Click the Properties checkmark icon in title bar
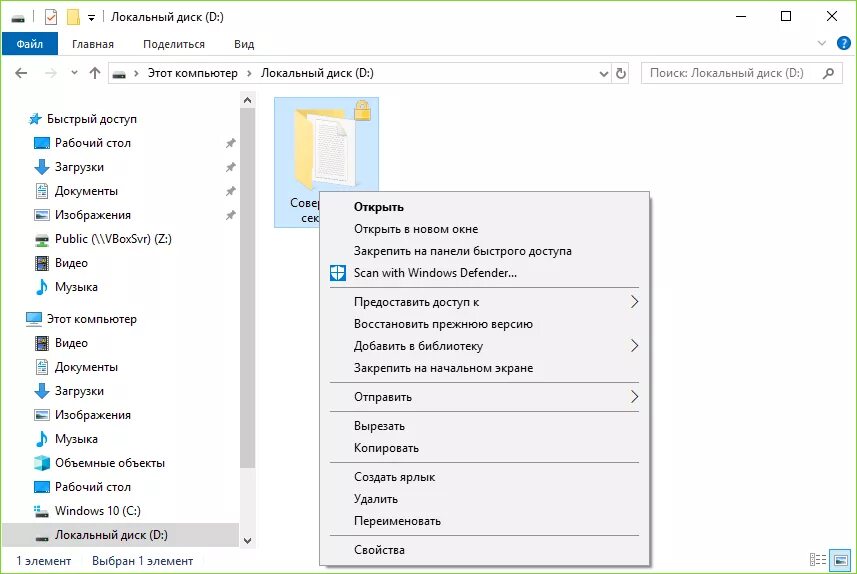This screenshot has width=857, height=574. [51, 17]
